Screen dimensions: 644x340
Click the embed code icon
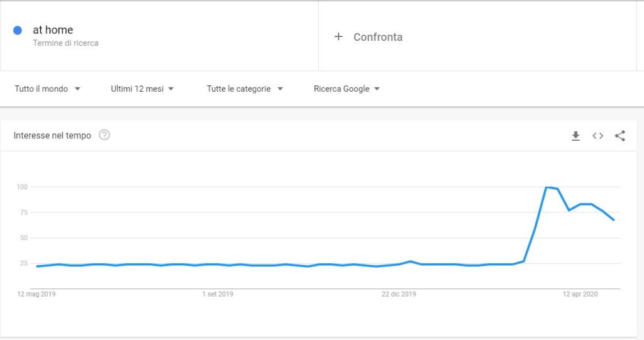(597, 136)
